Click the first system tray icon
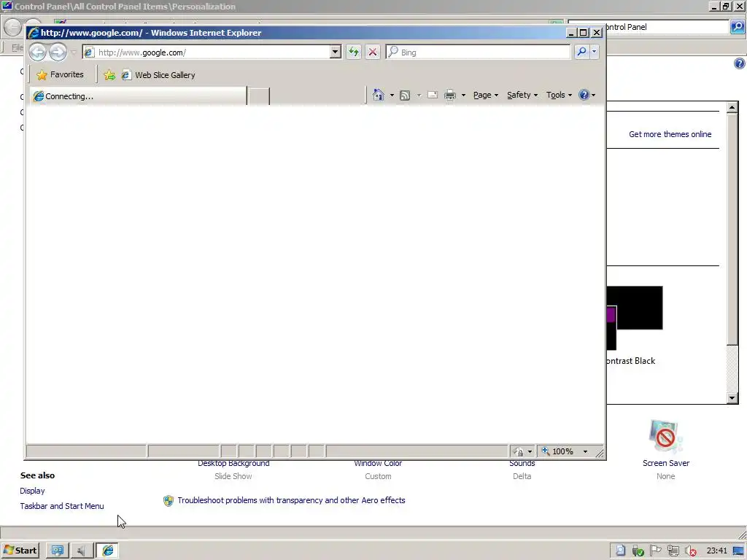This screenshot has width=747, height=560. 620,551
